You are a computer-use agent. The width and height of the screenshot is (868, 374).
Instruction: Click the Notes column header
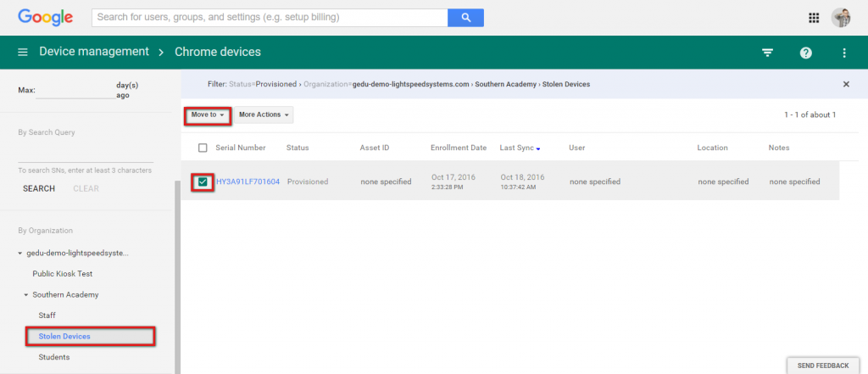pyautogui.click(x=779, y=148)
